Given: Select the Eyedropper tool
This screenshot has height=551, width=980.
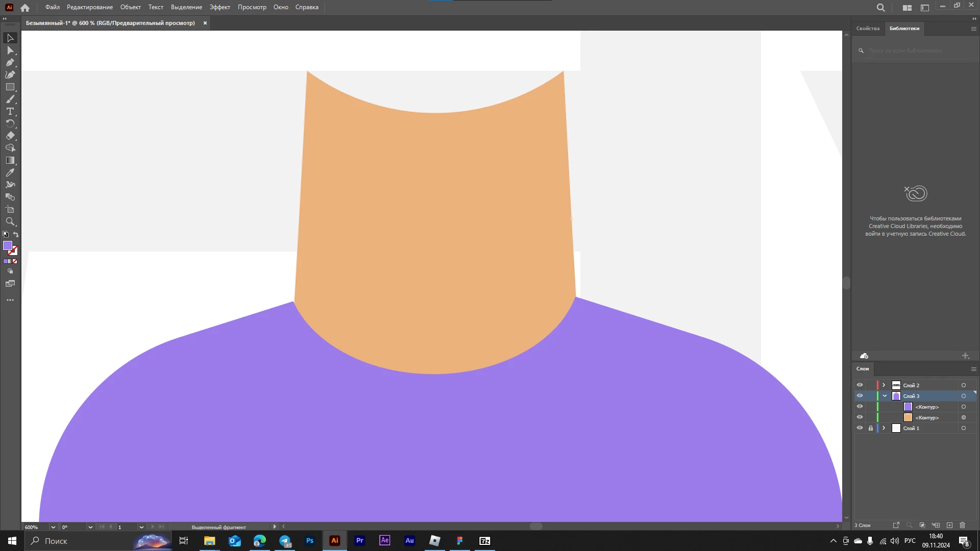Looking at the screenshot, I should click(10, 172).
